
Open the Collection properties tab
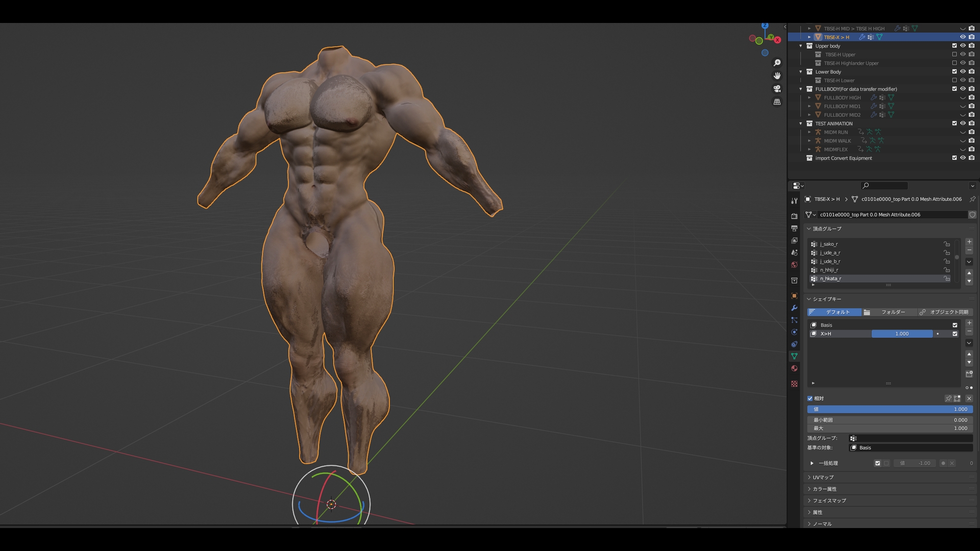[794, 281]
